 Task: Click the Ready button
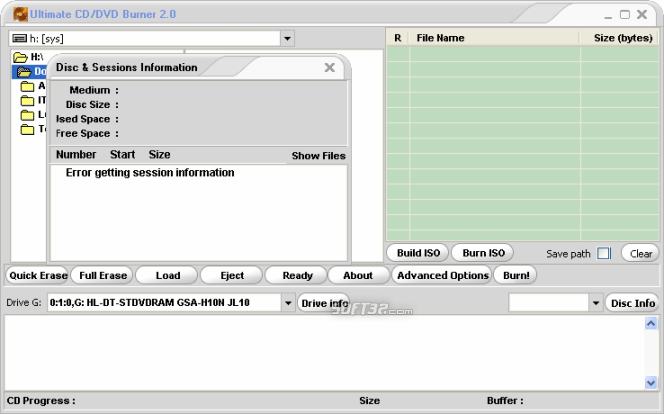coord(297,276)
